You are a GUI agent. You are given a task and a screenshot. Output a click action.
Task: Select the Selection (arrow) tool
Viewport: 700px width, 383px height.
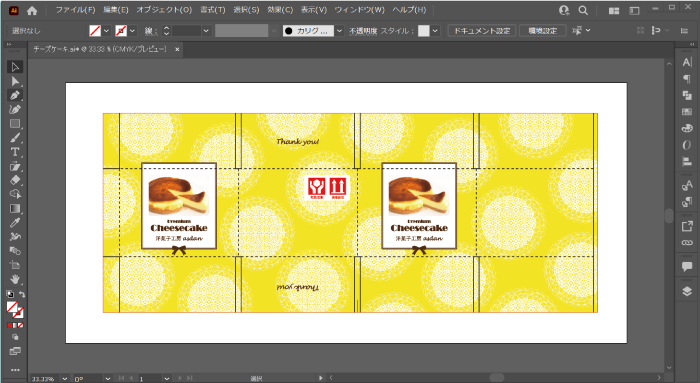click(15, 67)
